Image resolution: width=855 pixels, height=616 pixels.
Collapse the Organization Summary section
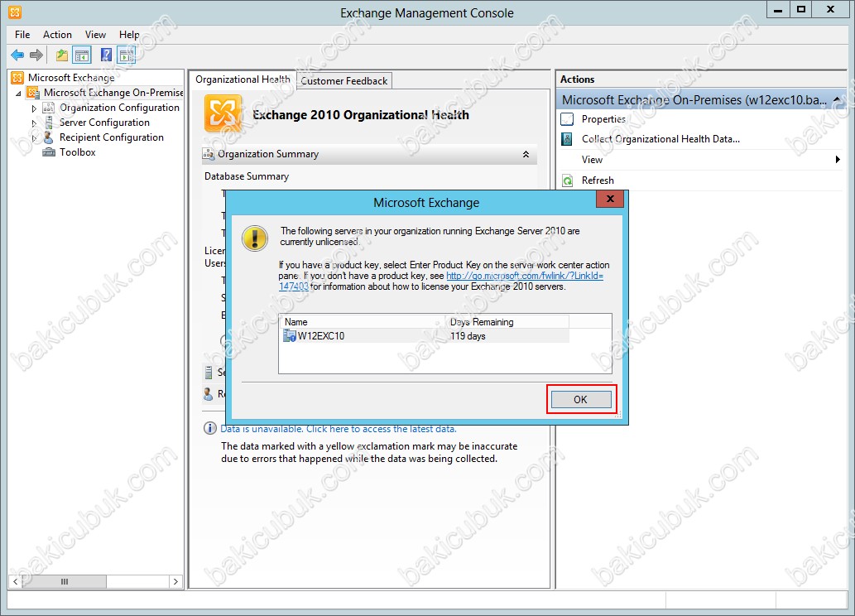(526, 154)
